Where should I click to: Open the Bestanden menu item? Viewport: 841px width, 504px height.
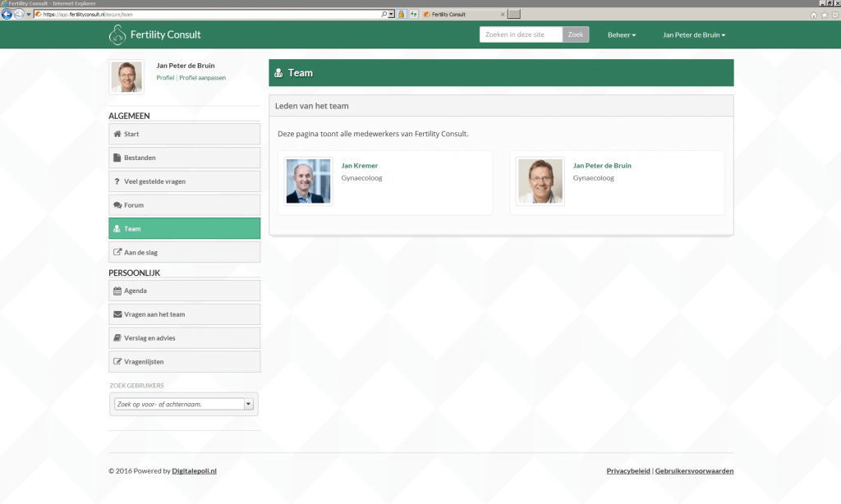pos(185,158)
